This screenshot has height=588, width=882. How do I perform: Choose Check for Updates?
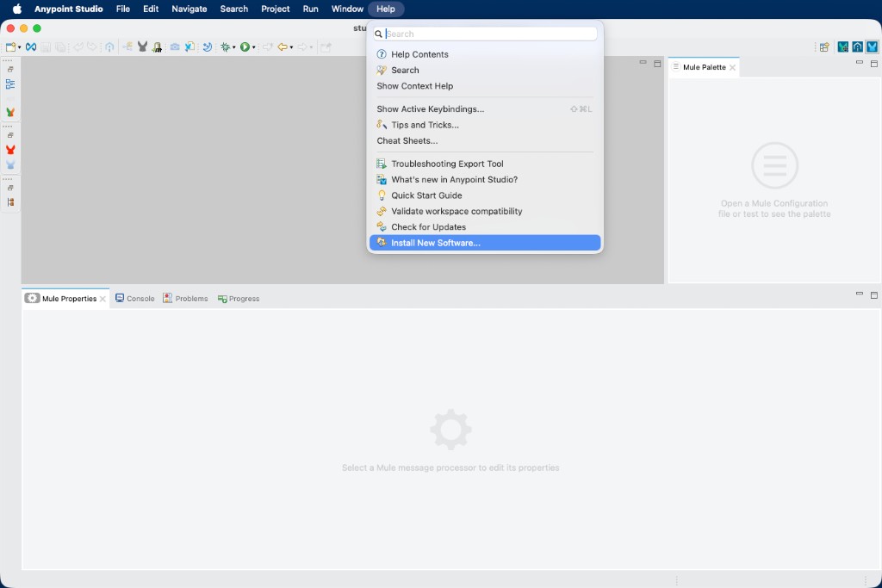click(485, 226)
